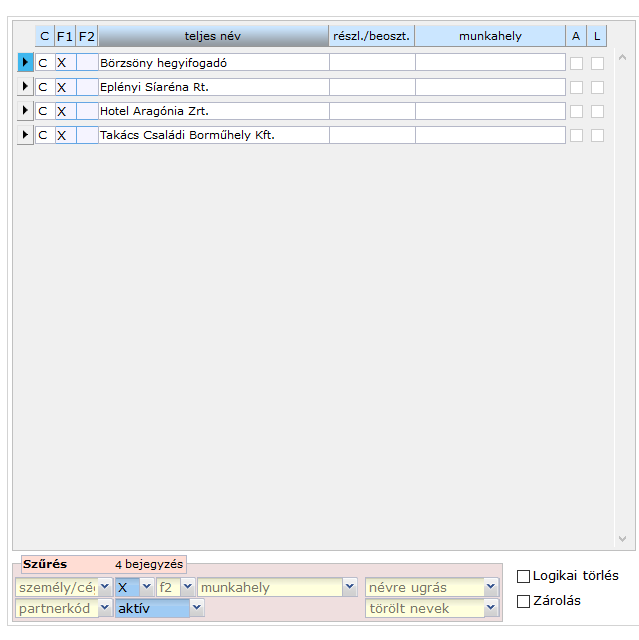Open the névre ugrás dropdown
This screenshot has height=640, width=639.
tap(491, 588)
